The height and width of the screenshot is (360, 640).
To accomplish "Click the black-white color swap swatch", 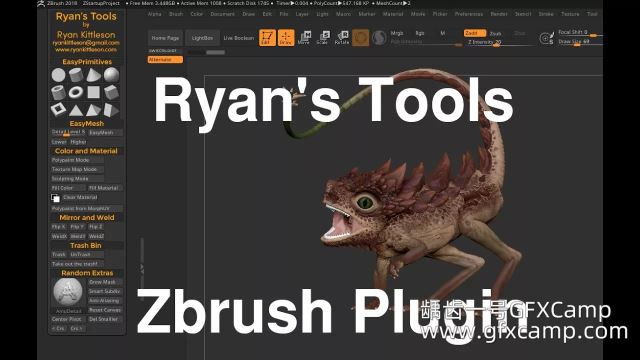I will click(55, 198).
